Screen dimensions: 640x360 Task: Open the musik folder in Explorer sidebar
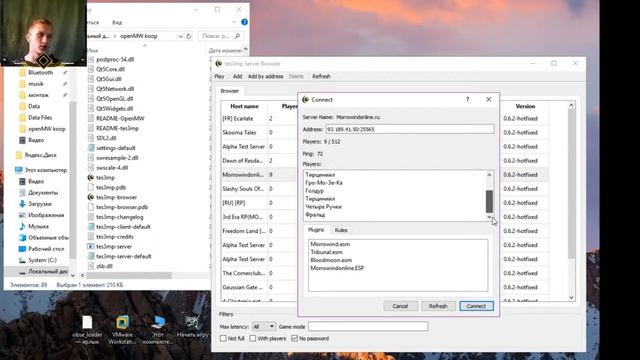36,84
